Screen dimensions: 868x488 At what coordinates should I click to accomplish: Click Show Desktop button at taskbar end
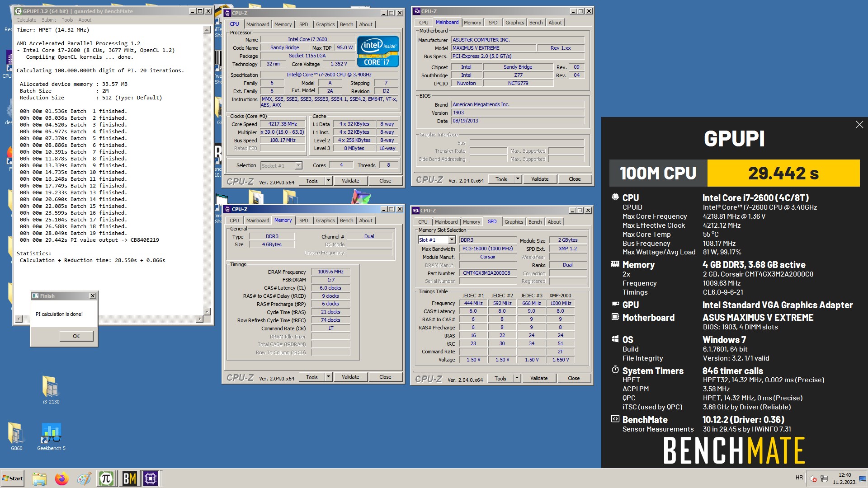click(x=863, y=479)
